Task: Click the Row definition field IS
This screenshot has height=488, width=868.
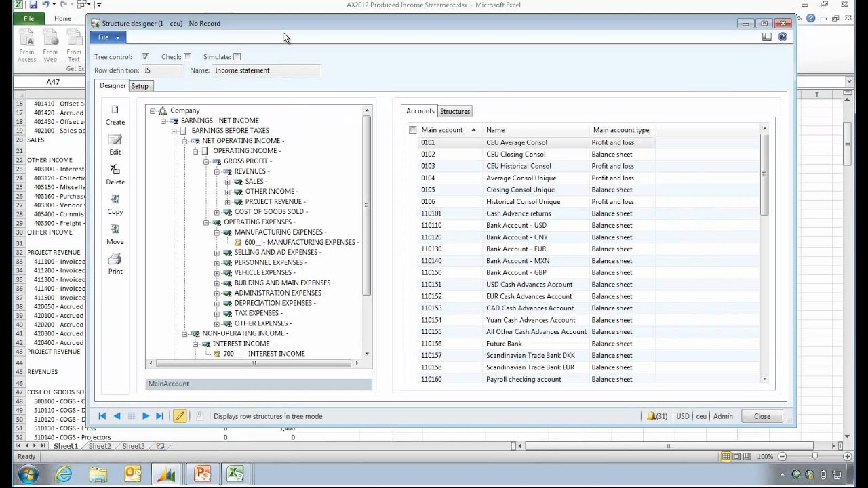Action: (163, 70)
